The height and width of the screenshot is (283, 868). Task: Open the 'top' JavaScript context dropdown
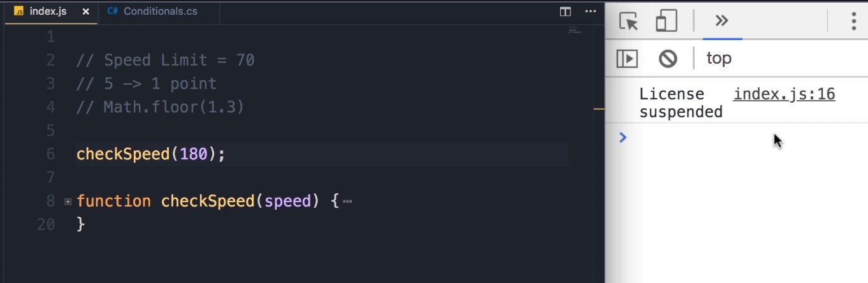[x=719, y=59]
